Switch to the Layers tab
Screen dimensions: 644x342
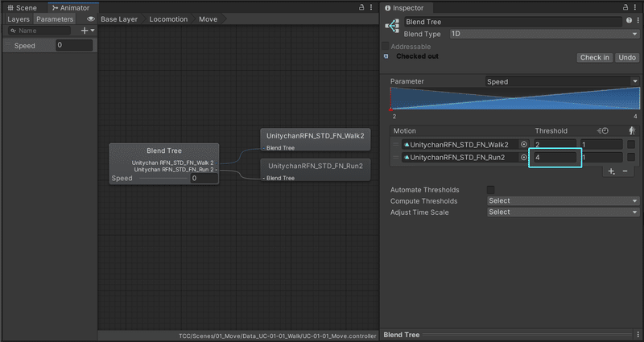click(x=19, y=19)
